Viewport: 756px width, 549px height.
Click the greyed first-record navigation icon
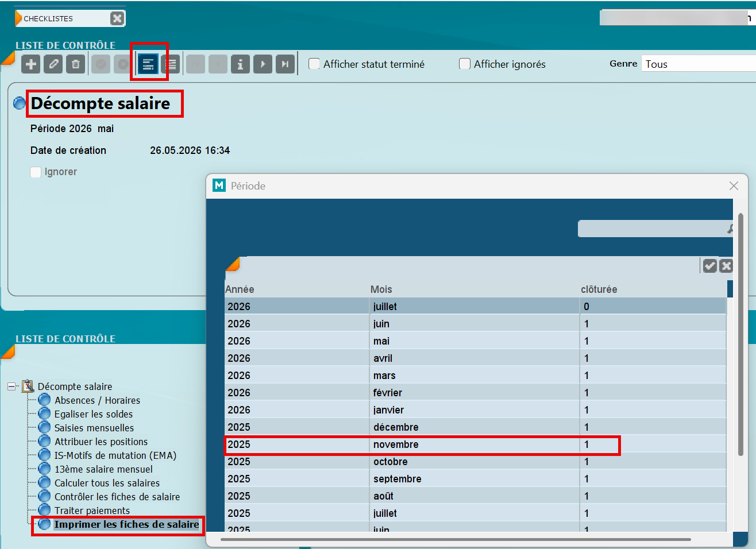[x=195, y=64]
